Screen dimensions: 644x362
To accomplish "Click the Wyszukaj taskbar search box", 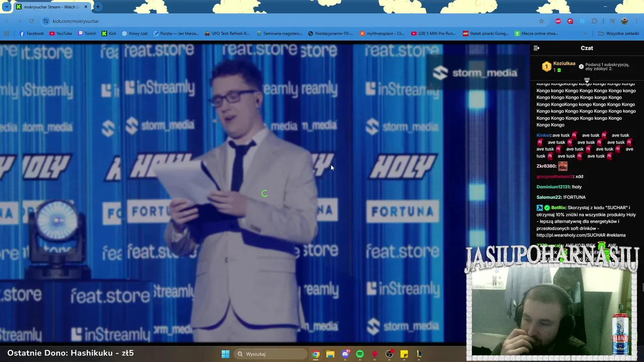I will tap(271, 354).
